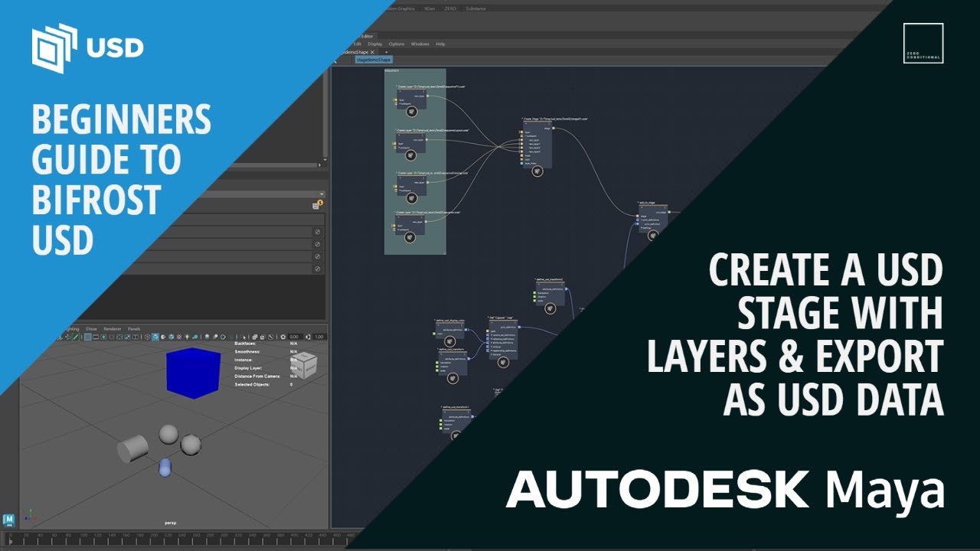The image size is (980, 551).
Task: Click the exposure icon beside 0.00 field
Action: point(283,337)
